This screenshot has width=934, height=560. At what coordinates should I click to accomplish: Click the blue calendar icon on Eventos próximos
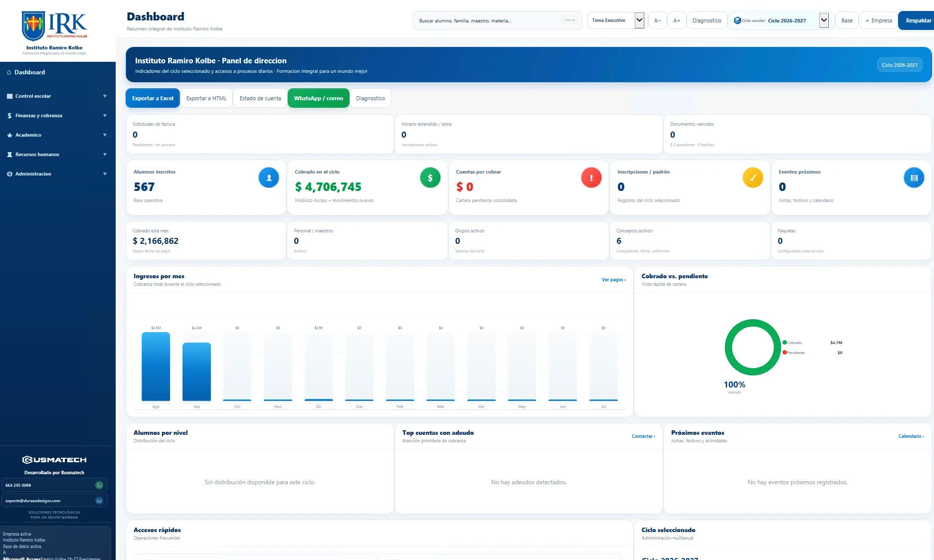tap(914, 178)
